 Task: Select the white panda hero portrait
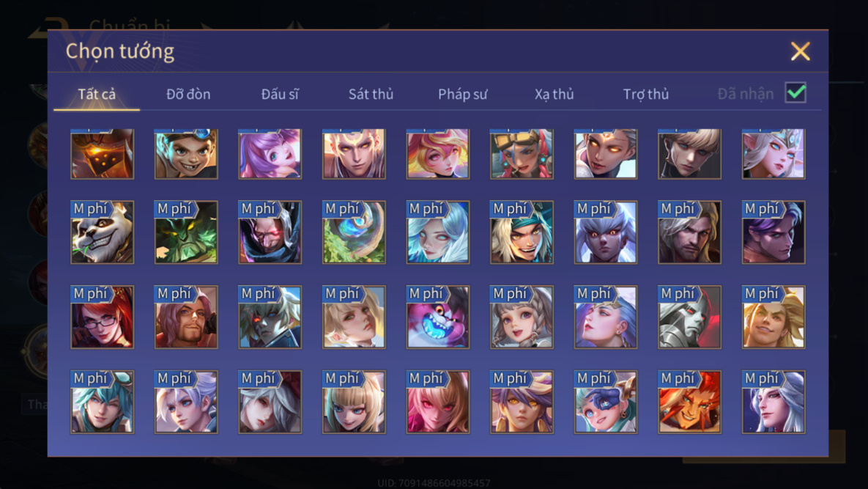(102, 232)
